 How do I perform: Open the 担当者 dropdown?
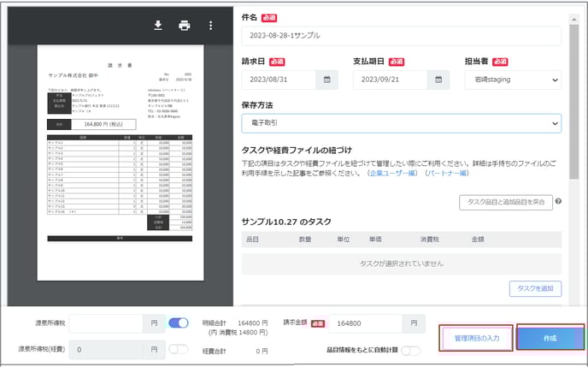[x=513, y=80]
